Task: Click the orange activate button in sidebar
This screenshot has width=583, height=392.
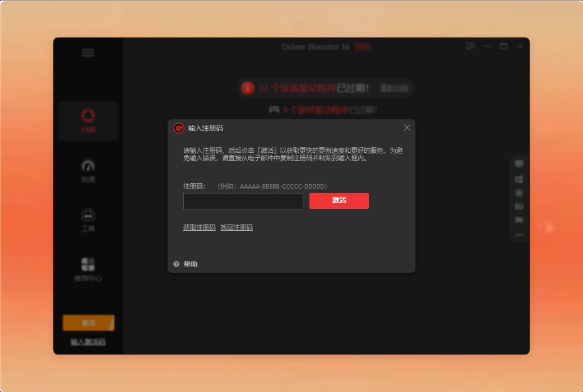Action: point(89,323)
